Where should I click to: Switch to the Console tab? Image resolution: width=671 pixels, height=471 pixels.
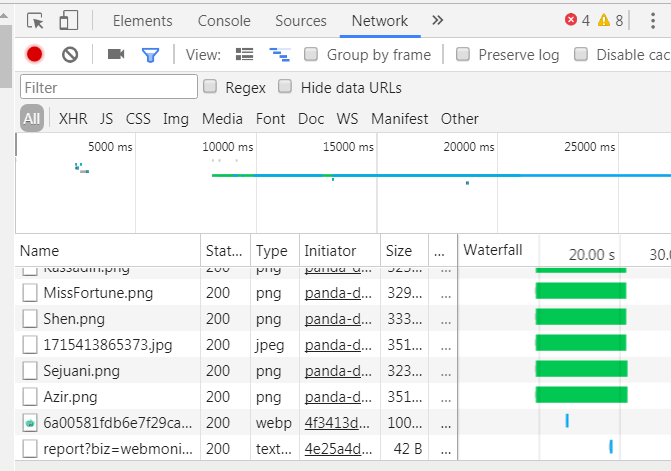pos(224,20)
